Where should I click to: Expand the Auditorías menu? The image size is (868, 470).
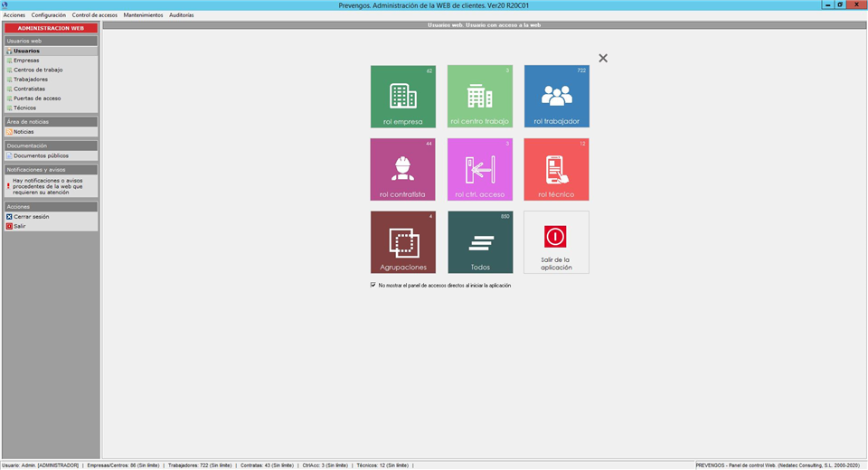pos(181,15)
